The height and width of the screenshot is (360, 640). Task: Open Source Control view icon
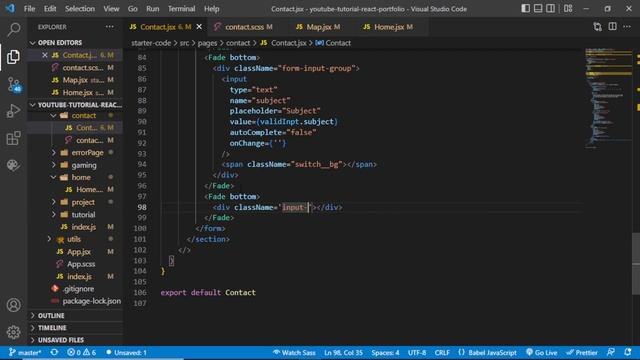pos(13,84)
